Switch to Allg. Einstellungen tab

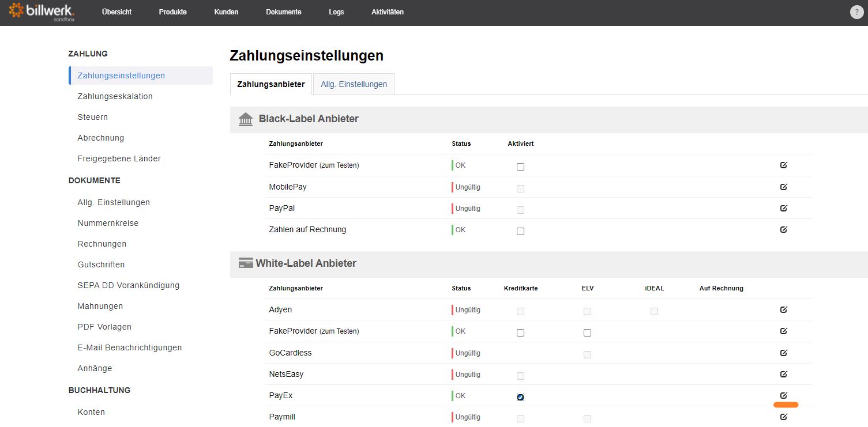[x=354, y=84]
